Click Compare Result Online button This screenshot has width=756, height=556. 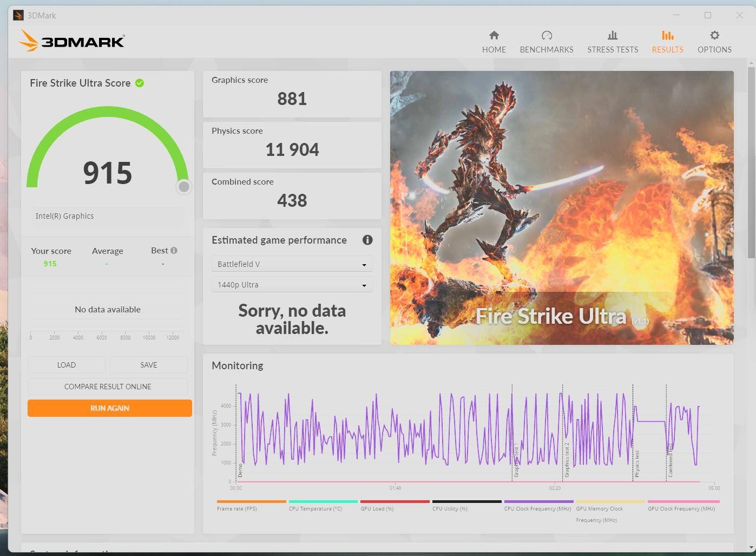coord(108,387)
